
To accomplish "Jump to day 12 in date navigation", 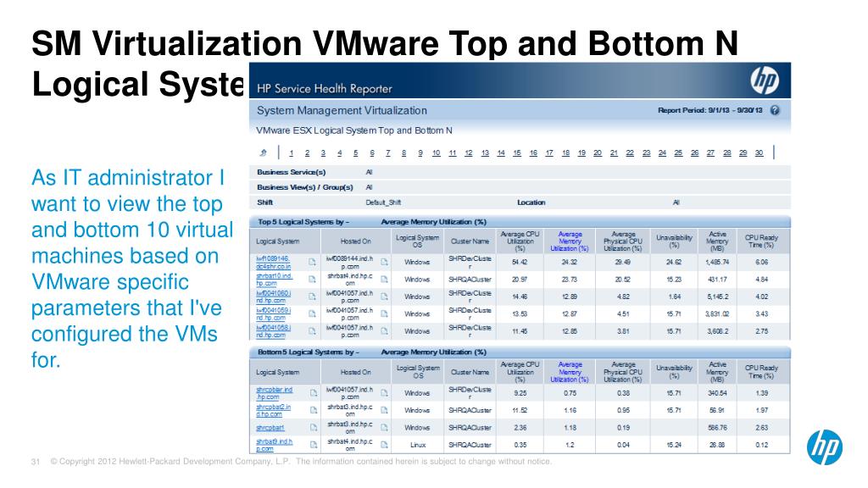I will click(468, 153).
